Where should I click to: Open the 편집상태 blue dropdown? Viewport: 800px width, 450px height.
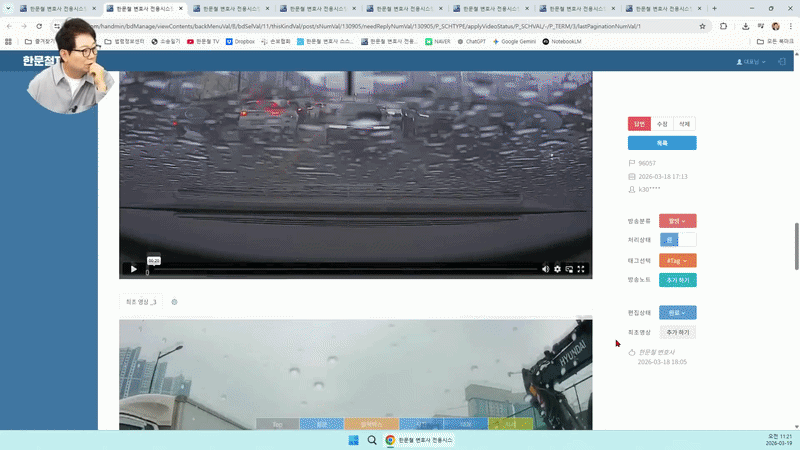[x=678, y=313]
